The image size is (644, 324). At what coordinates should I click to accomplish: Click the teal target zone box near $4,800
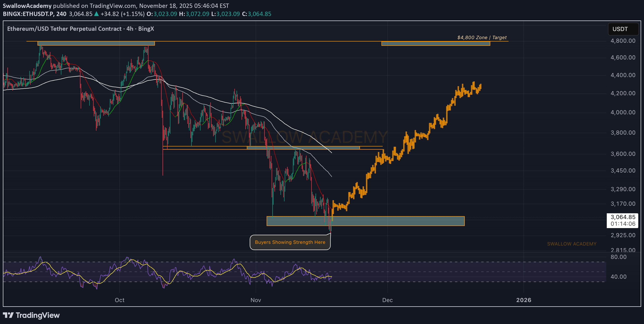(x=436, y=44)
